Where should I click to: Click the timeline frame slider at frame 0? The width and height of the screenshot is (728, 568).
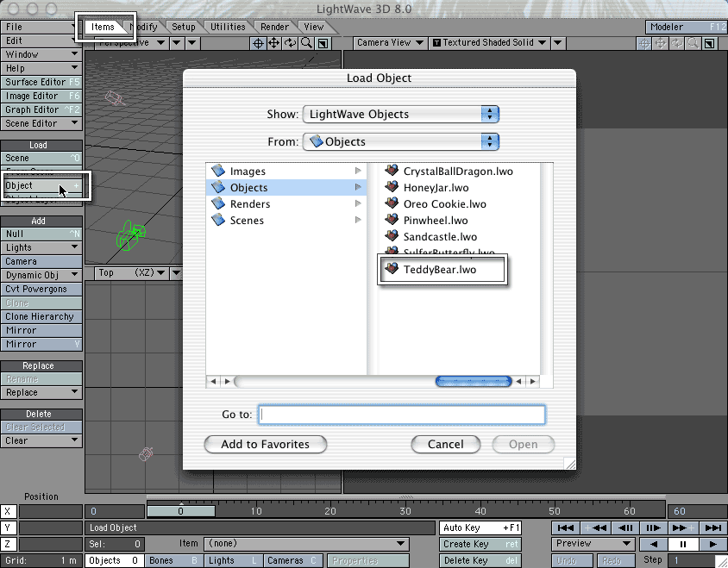(x=181, y=511)
